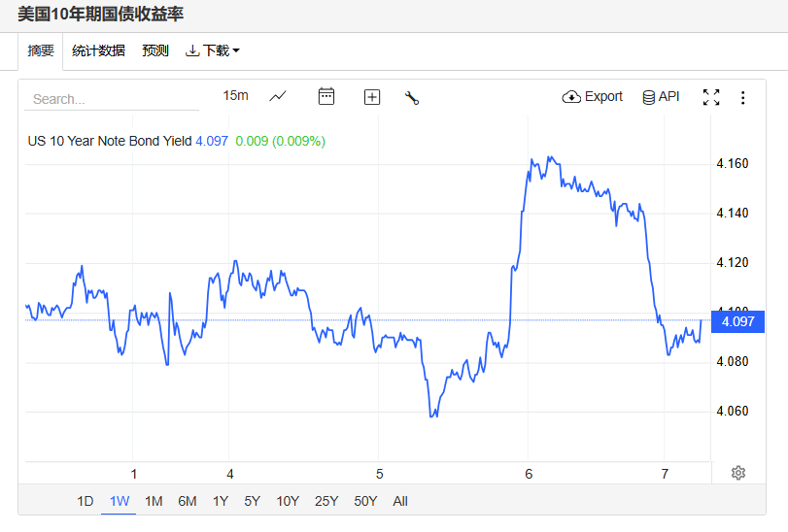Image resolution: width=788 pixels, height=532 pixels.
Task: Click the date label 7 on x-axis
Action: [x=665, y=474]
